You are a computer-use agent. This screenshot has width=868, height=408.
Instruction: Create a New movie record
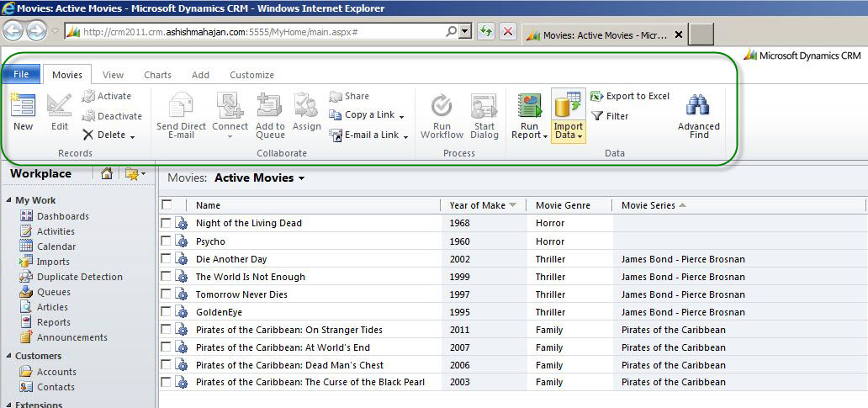(x=23, y=112)
